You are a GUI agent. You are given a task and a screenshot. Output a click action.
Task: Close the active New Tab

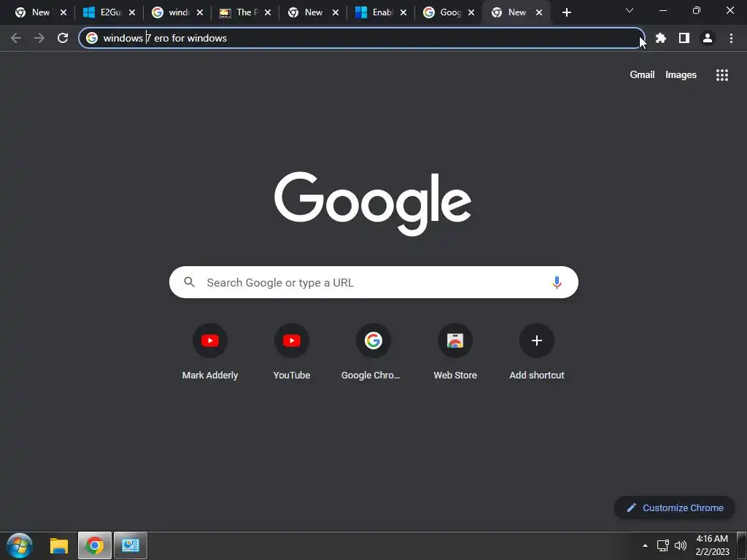pos(539,13)
